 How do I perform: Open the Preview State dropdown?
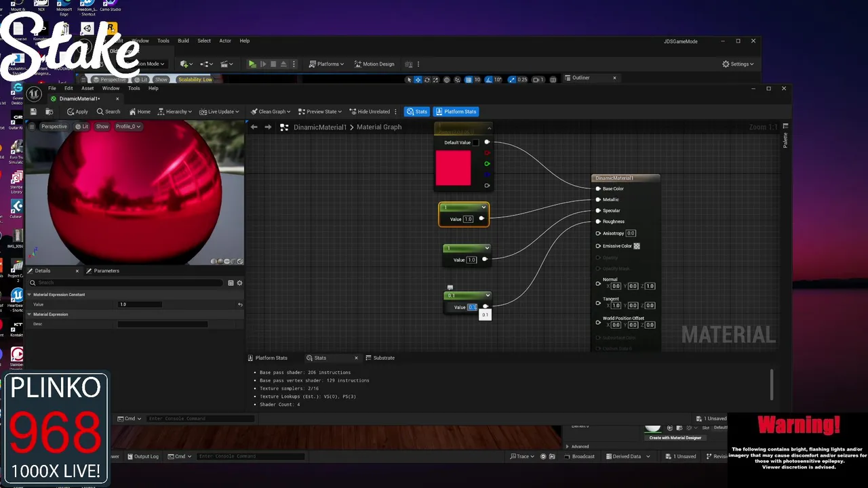pyautogui.click(x=320, y=111)
